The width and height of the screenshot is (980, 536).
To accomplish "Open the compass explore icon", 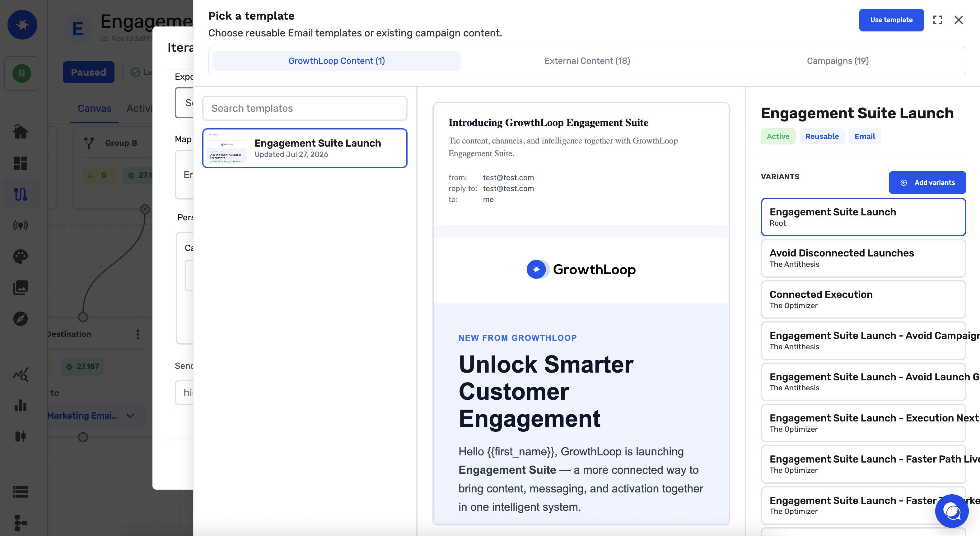I will click(x=21, y=319).
